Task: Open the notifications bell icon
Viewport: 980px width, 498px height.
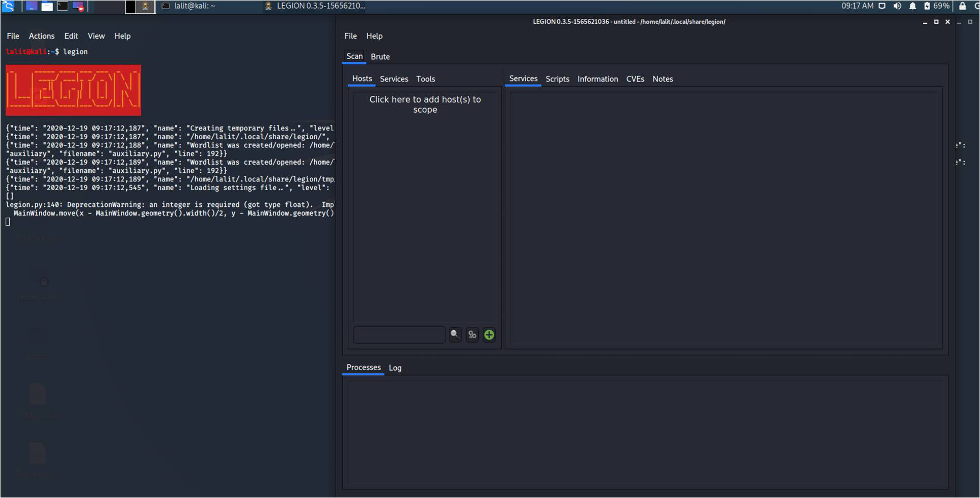Action: [913, 6]
